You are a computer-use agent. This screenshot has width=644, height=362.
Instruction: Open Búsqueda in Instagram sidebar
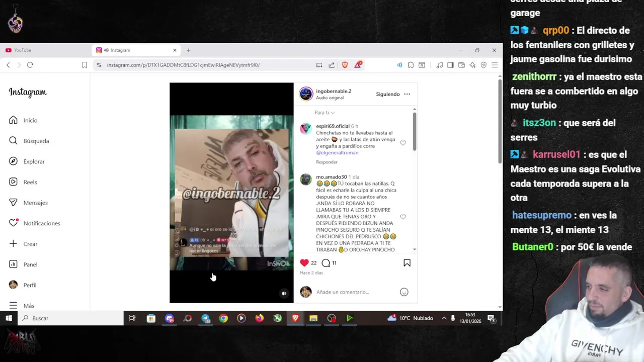click(29, 141)
